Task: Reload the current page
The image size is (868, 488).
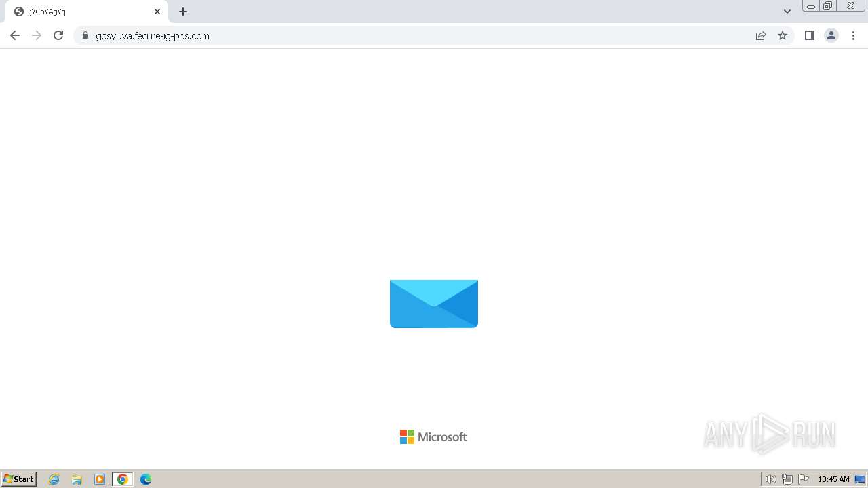Action: pyautogui.click(x=58, y=35)
